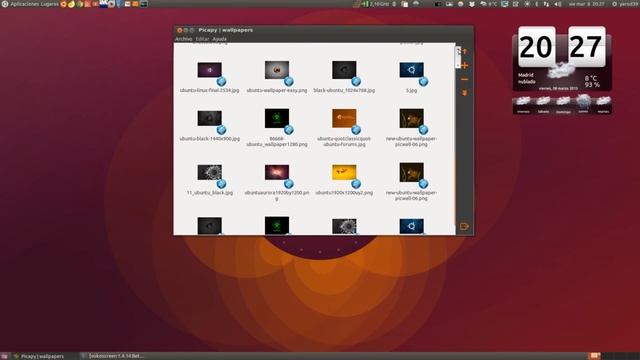Click the date and time in top panel
The height and width of the screenshot is (360, 640).
click(x=587, y=4)
